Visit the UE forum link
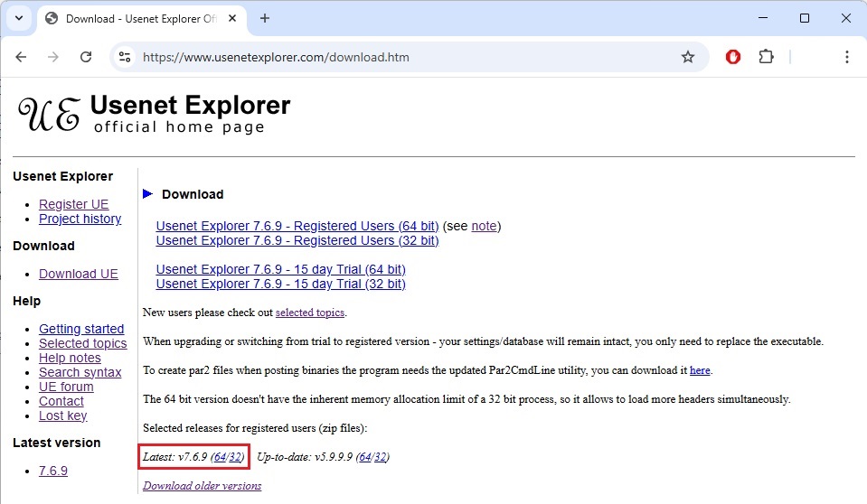 66,387
